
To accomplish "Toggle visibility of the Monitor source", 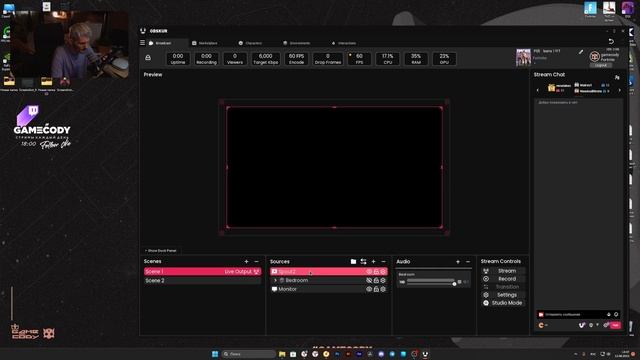I will coord(369,289).
